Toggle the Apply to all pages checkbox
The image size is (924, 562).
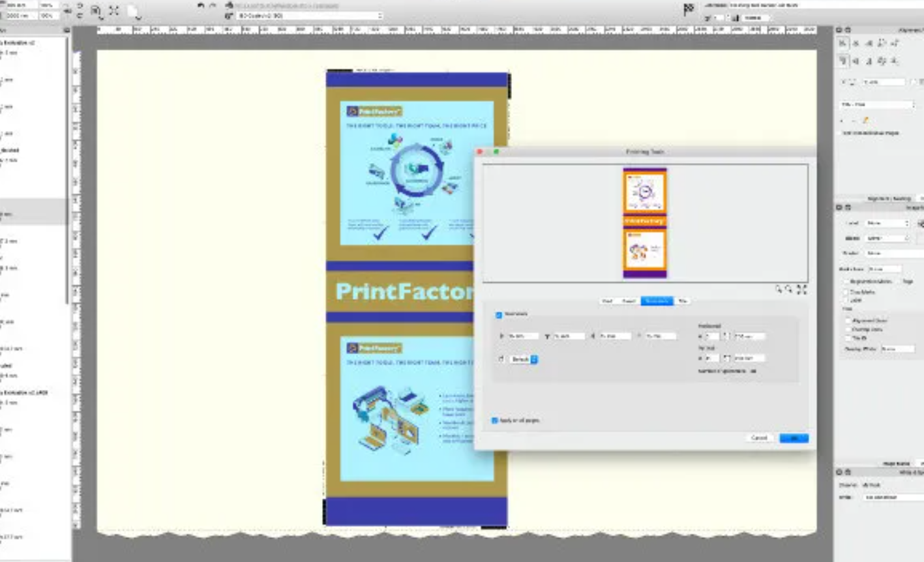tap(494, 421)
